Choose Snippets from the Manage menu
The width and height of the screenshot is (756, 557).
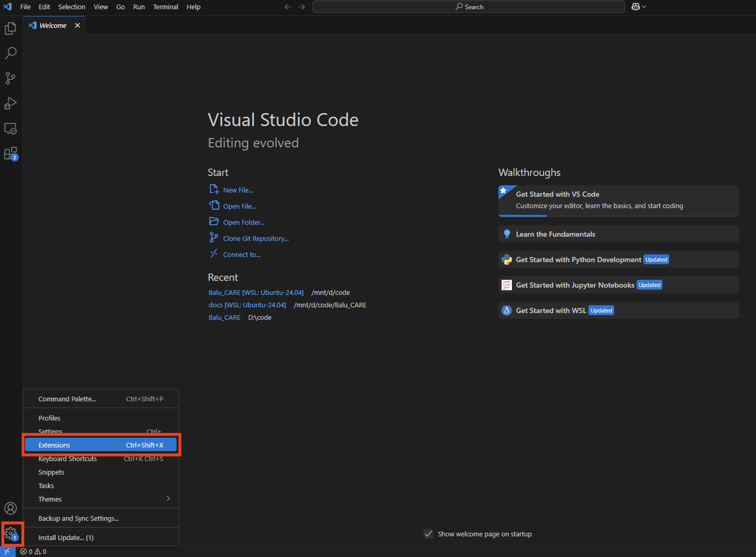pyautogui.click(x=101, y=472)
